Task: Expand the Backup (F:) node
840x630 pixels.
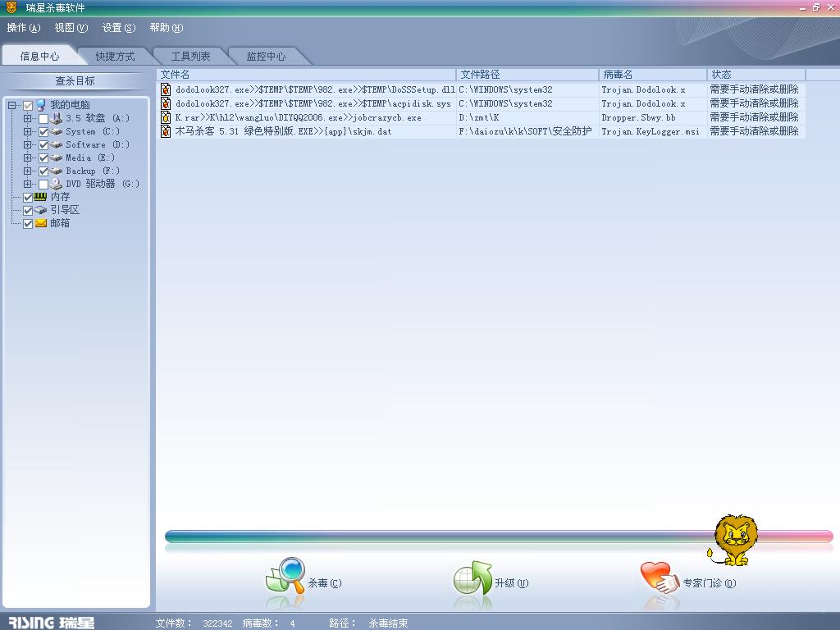Action: (x=27, y=171)
